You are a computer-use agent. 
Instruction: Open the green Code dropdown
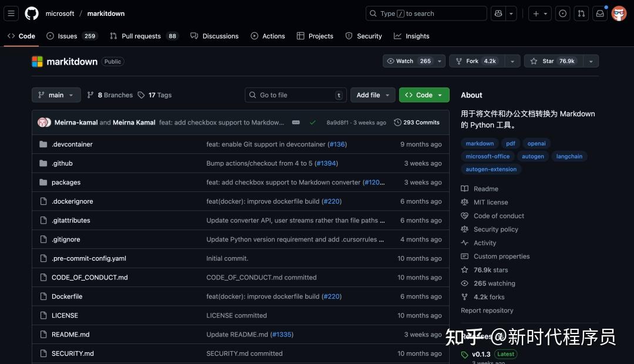coord(424,95)
